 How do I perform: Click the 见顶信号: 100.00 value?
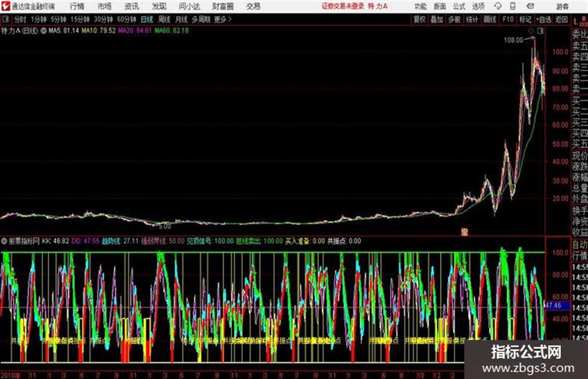coord(210,241)
